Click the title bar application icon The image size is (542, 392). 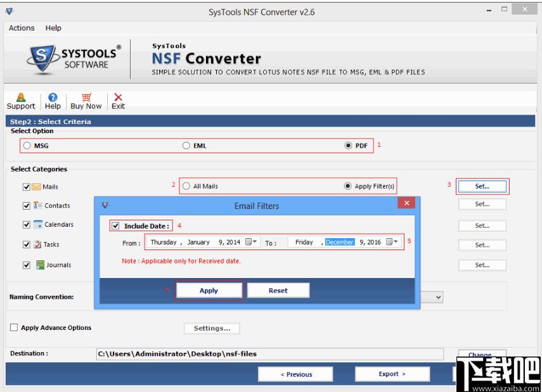[x=10, y=11]
